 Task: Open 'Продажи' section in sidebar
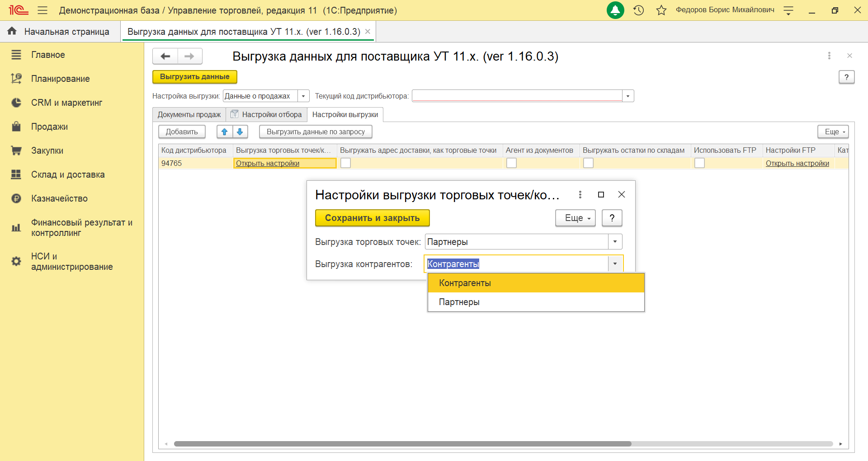(x=49, y=127)
